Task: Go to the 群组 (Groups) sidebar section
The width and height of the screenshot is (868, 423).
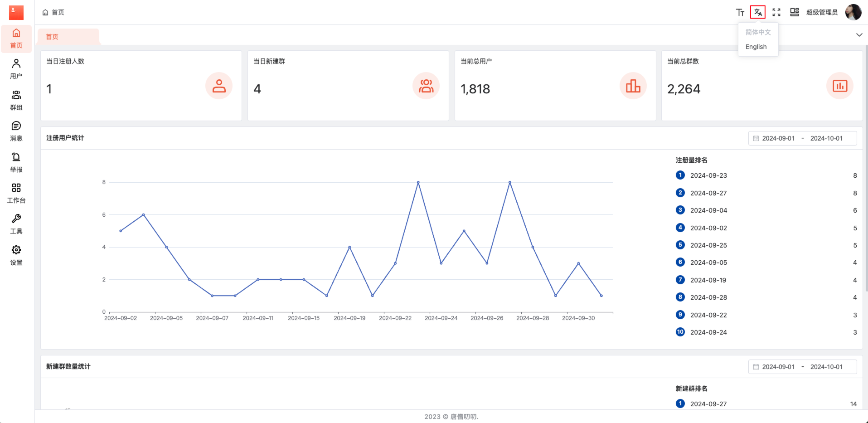Action: click(x=16, y=100)
